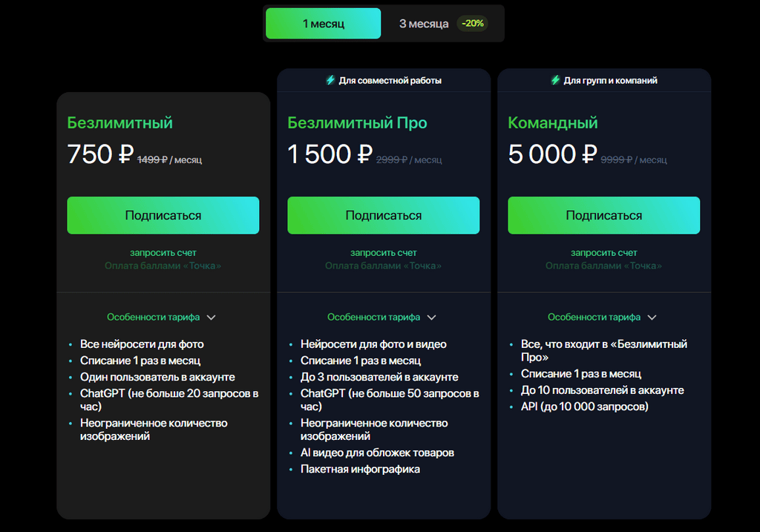Open Оплата баллами «Точка» under Командный
Viewport: 760px width, 532px height.
(x=604, y=266)
